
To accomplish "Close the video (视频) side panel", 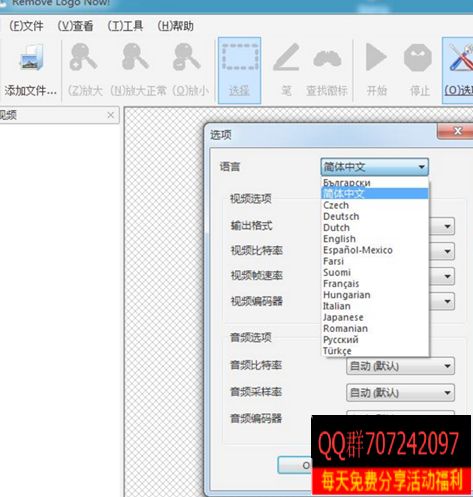I will tap(110, 115).
